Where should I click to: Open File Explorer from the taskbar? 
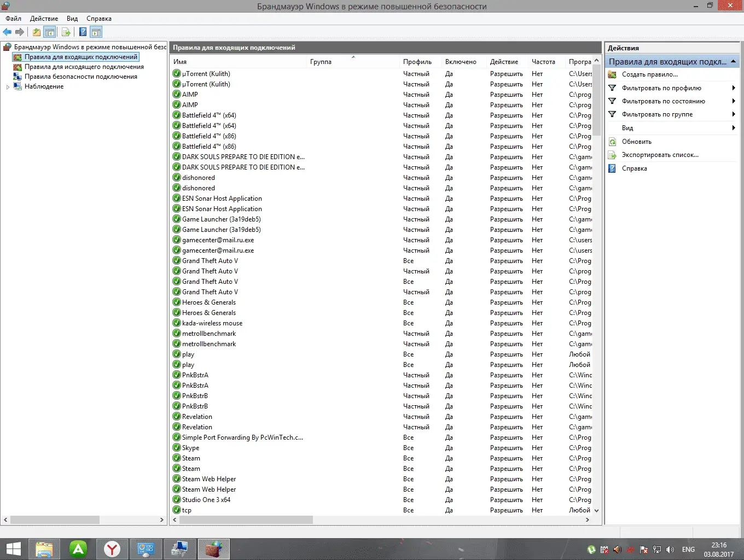44,549
